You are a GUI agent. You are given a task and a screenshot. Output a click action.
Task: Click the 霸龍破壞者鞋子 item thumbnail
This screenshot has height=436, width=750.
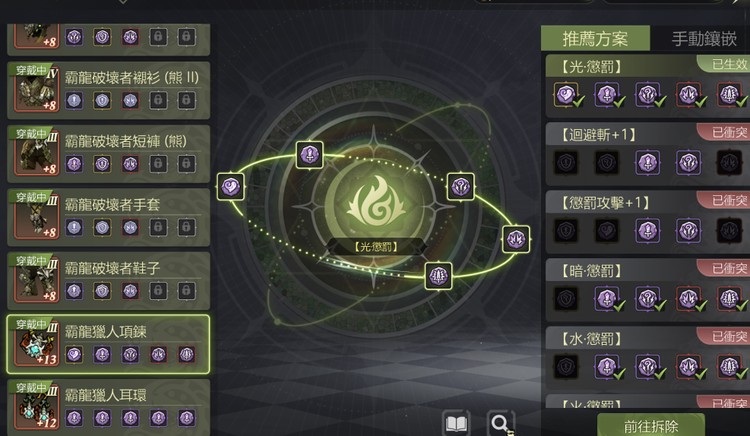point(36,281)
